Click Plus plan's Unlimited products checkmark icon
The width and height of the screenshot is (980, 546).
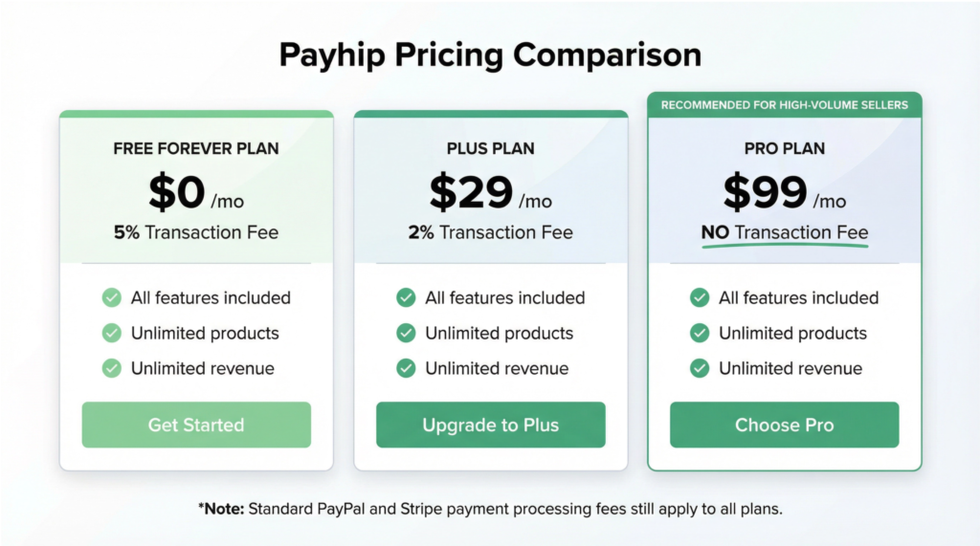pos(406,334)
